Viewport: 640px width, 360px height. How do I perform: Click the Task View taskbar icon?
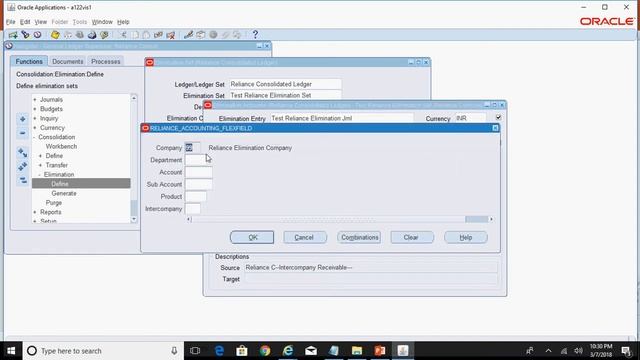pos(195,351)
